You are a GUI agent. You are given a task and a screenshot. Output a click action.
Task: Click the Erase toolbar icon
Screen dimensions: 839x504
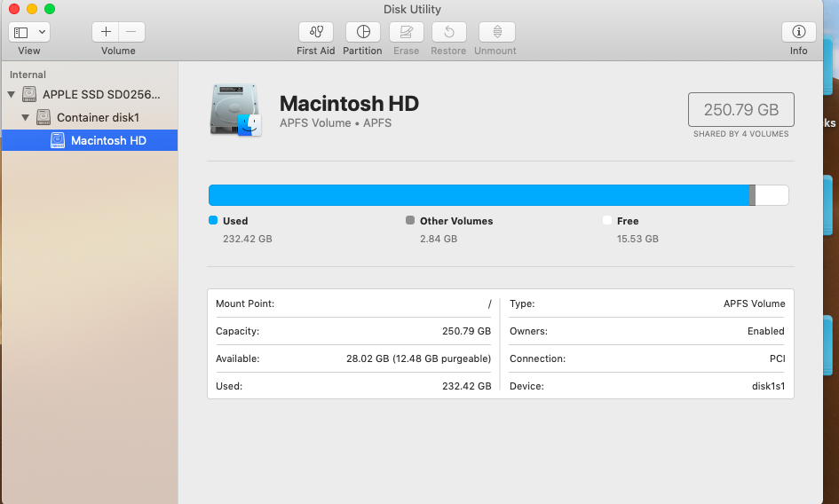pos(406,32)
